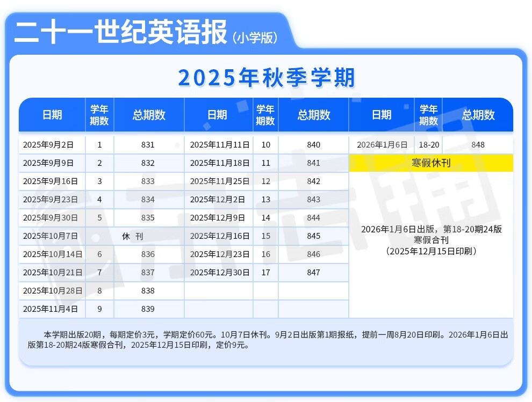Click term issue number 17

265,273
